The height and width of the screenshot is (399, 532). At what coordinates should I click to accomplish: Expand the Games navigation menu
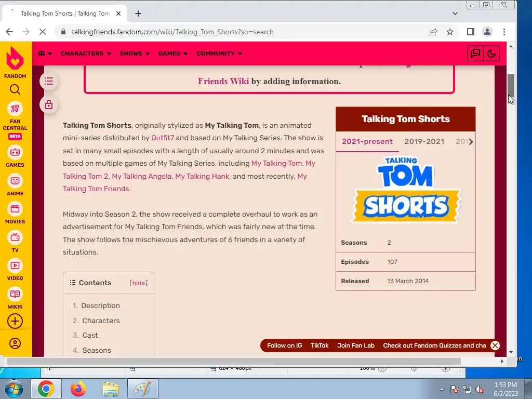(173, 54)
